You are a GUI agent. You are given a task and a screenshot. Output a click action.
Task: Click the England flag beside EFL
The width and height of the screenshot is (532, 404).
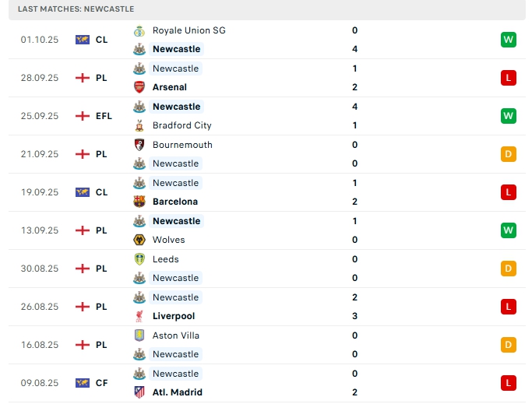pos(82,116)
